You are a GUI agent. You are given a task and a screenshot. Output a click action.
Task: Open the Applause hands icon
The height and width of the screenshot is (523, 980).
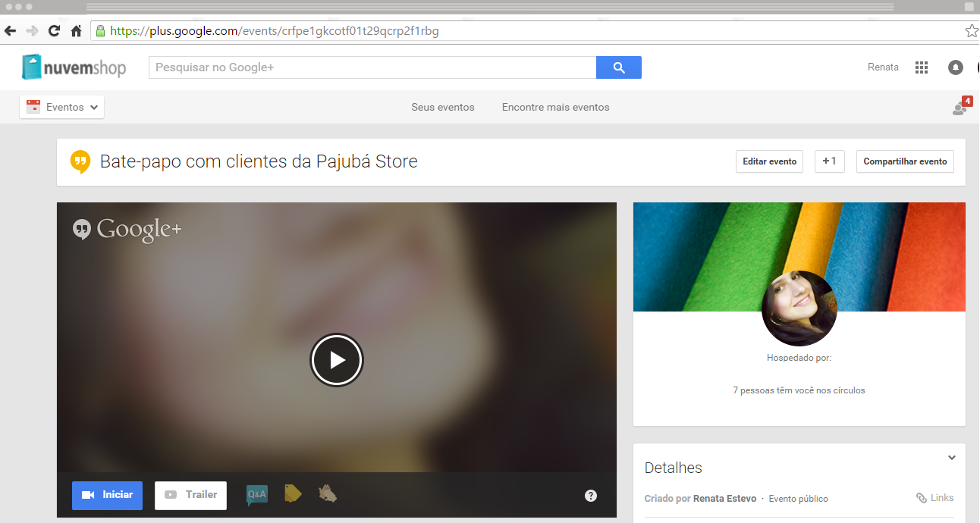pyautogui.click(x=328, y=493)
